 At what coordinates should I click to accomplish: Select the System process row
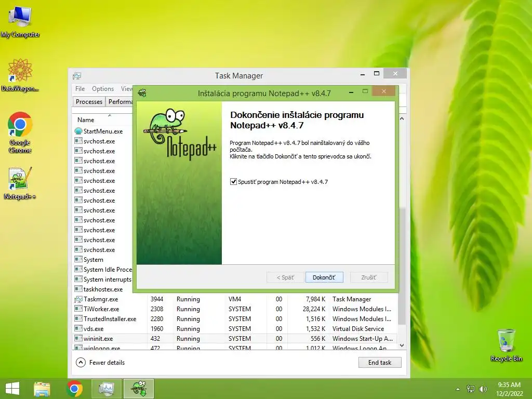[103, 260]
